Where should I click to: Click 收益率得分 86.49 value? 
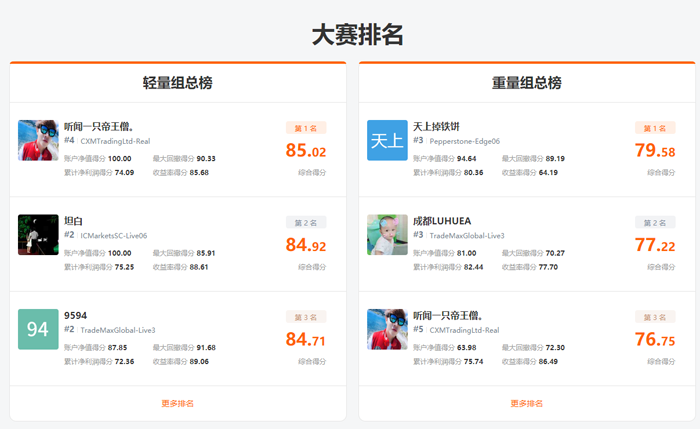(548, 362)
